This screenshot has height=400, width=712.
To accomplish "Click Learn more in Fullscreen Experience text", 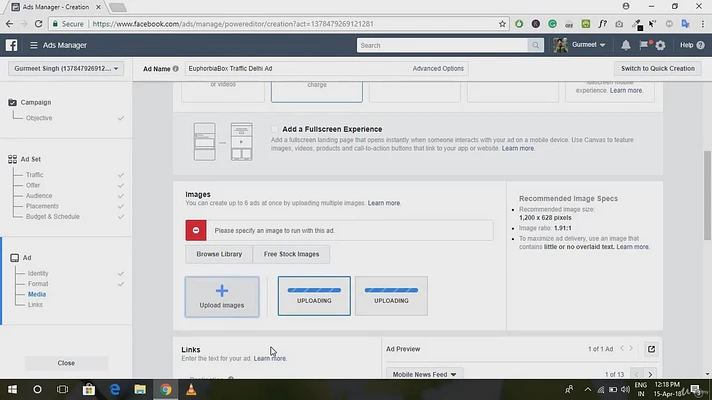I will point(518,148).
